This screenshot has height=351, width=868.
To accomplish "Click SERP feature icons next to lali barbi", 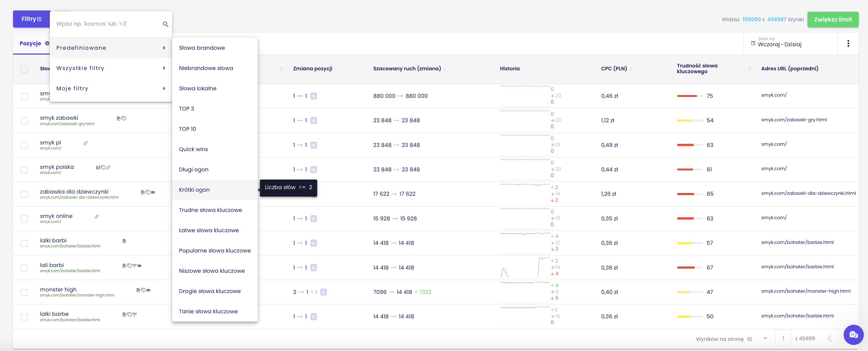I will [x=132, y=266].
